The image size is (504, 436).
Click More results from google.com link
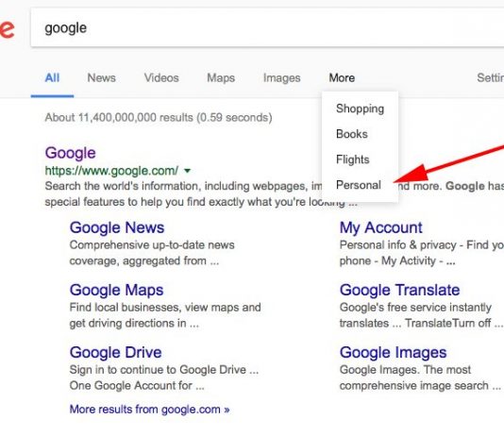(150, 410)
